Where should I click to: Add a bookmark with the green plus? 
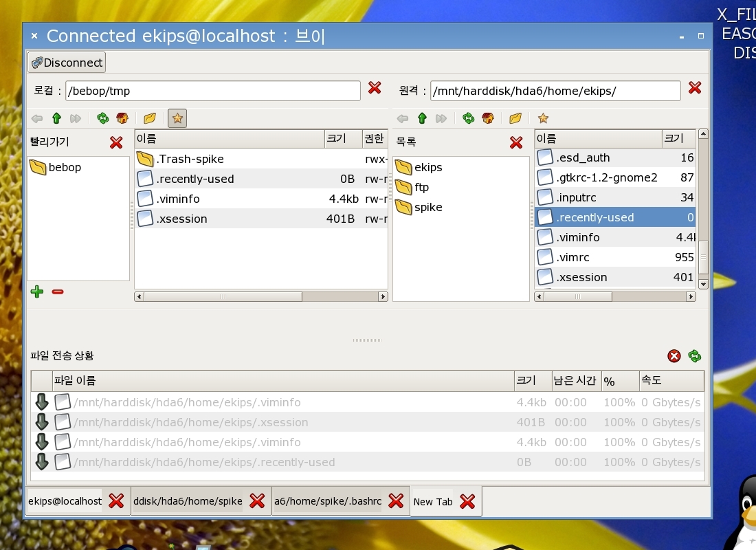(37, 291)
